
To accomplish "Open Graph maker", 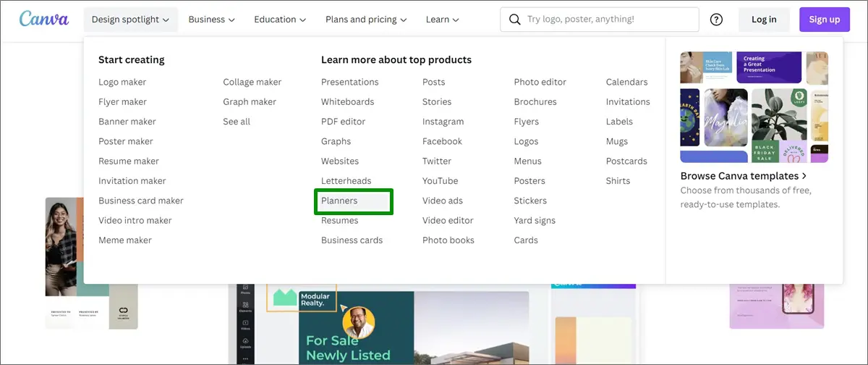I will coord(250,101).
